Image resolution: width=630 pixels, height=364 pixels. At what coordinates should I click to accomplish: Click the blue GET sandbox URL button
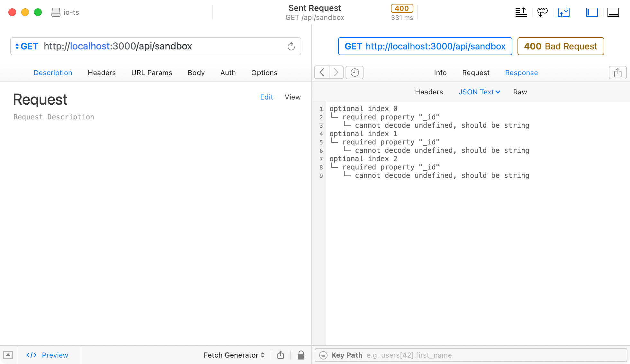click(425, 46)
